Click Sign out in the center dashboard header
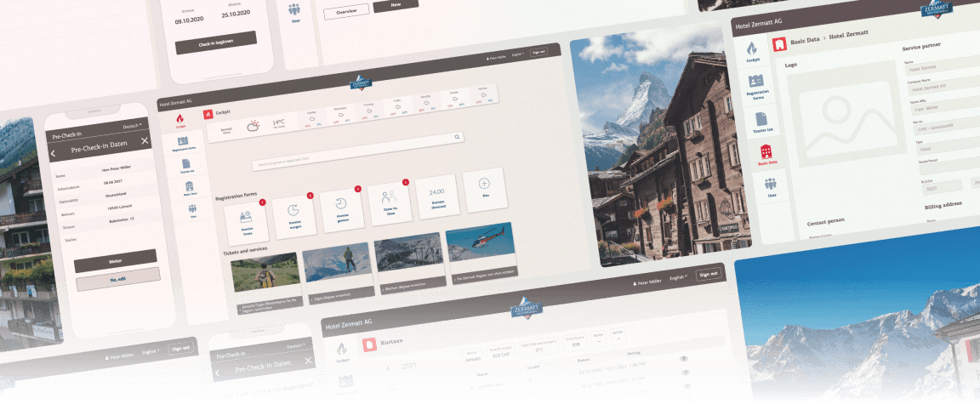The image size is (980, 404). [x=538, y=52]
